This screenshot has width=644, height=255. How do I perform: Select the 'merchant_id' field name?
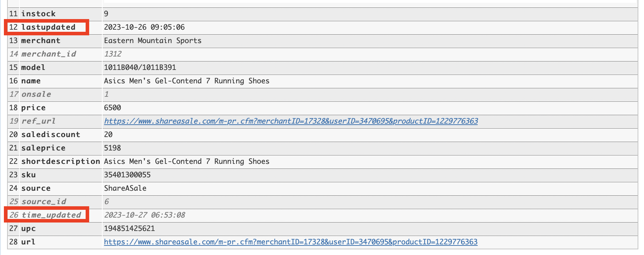point(48,54)
